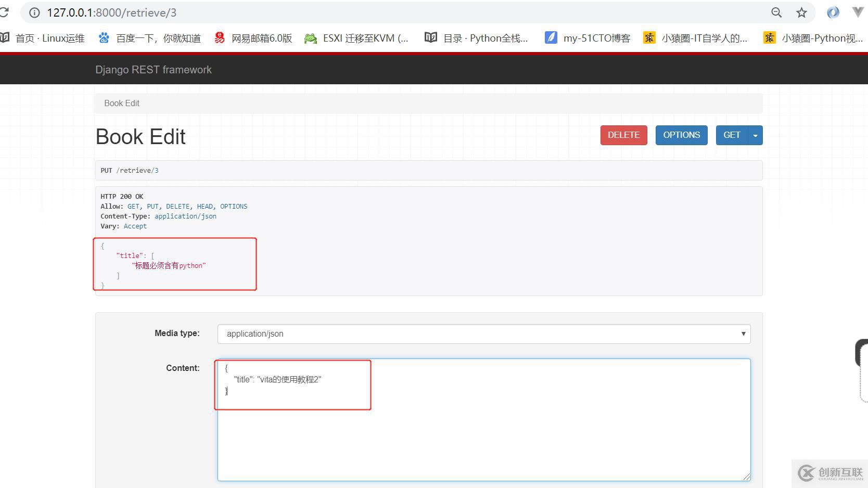Click the frog icon of ESXI bookmark
Image resolution: width=868 pixels, height=488 pixels.
[x=311, y=38]
